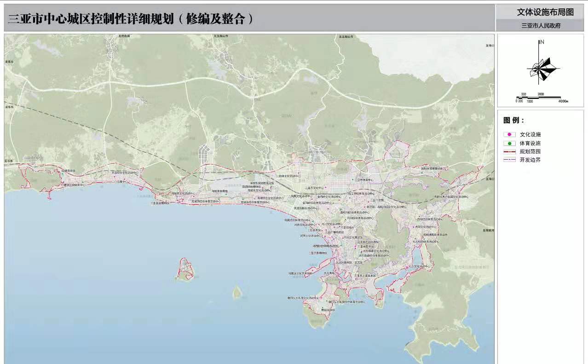This screenshot has height=364, width=588.
Task: Click the 开发边界 legend text
Action: click(x=530, y=160)
